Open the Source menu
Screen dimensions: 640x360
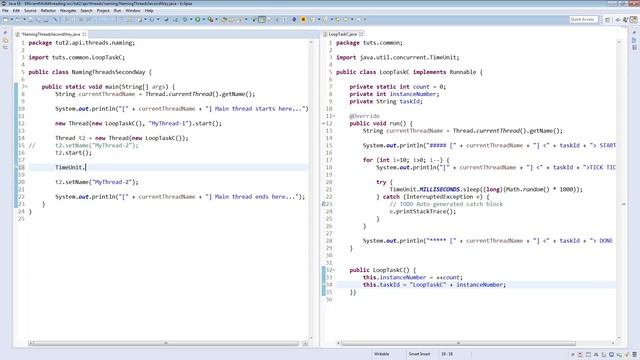[x=30, y=11]
